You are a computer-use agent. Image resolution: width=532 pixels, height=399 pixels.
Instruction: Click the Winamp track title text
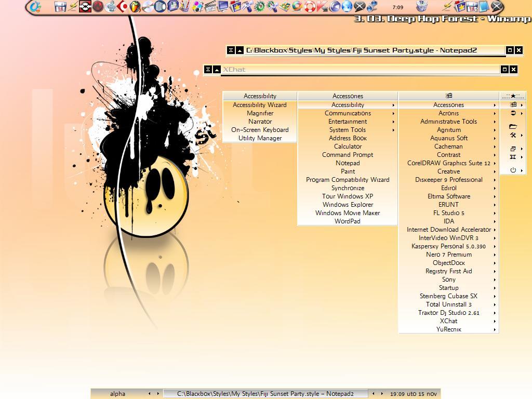(x=443, y=19)
